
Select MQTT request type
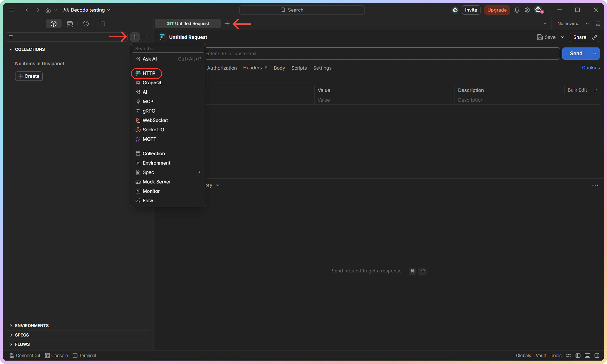coord(149,139)
